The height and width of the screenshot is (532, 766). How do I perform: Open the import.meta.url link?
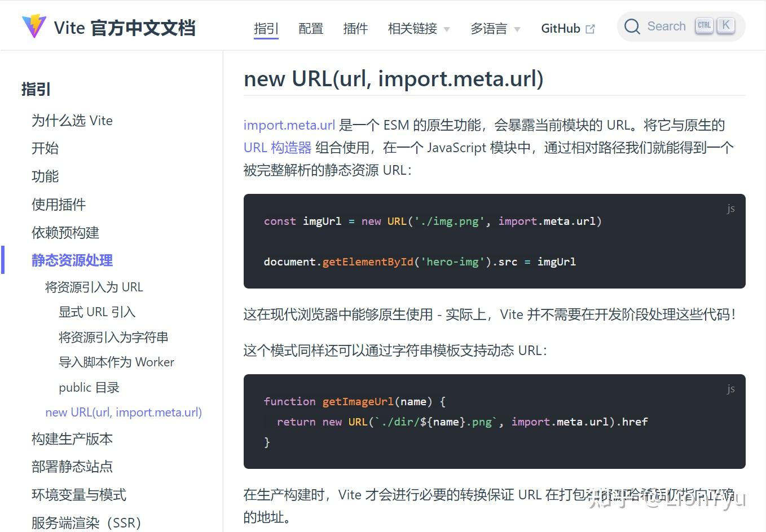[289, 125]
